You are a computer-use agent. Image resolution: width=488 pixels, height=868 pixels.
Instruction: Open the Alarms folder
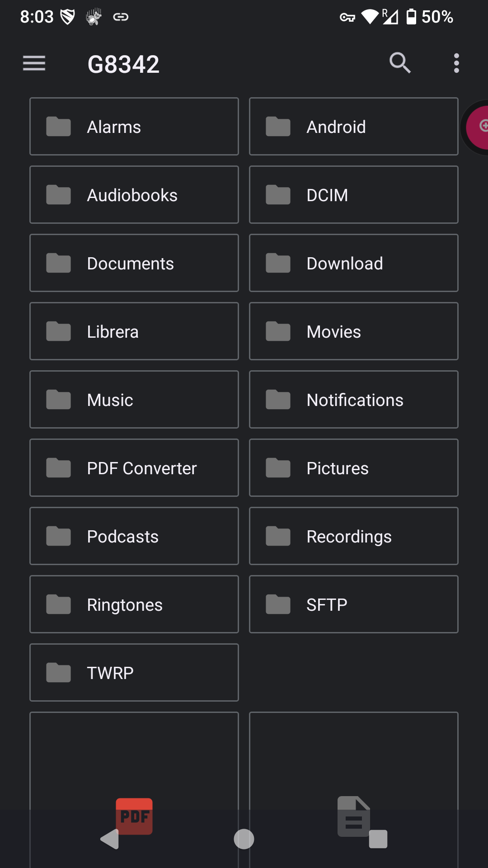[134, 127]
